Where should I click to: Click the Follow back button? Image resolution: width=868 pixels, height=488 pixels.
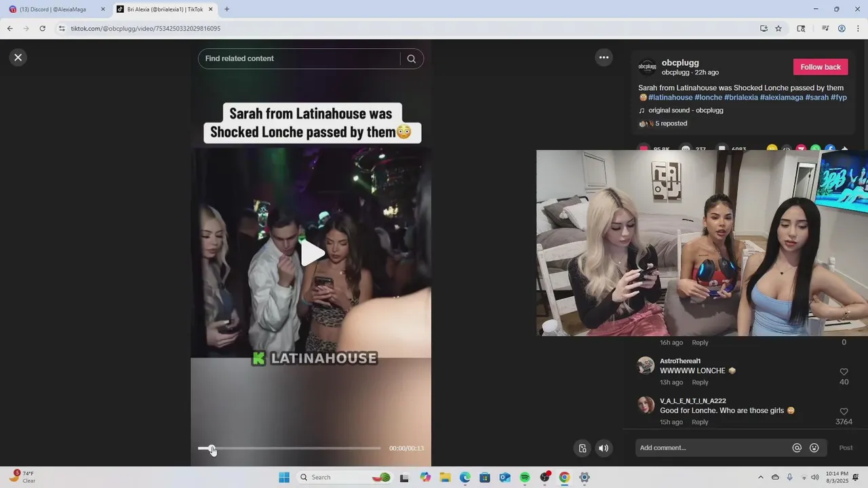point(821,67)
